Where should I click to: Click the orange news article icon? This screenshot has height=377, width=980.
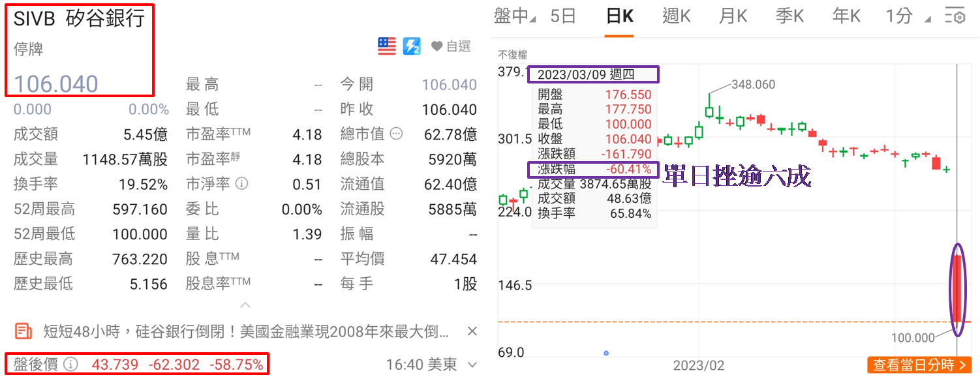(x=23, y=331)
